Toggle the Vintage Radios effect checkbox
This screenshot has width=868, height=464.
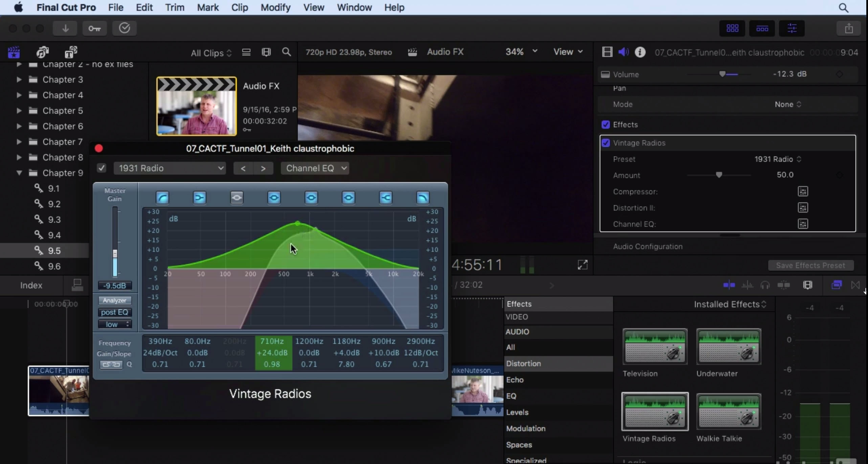(606, 142)
